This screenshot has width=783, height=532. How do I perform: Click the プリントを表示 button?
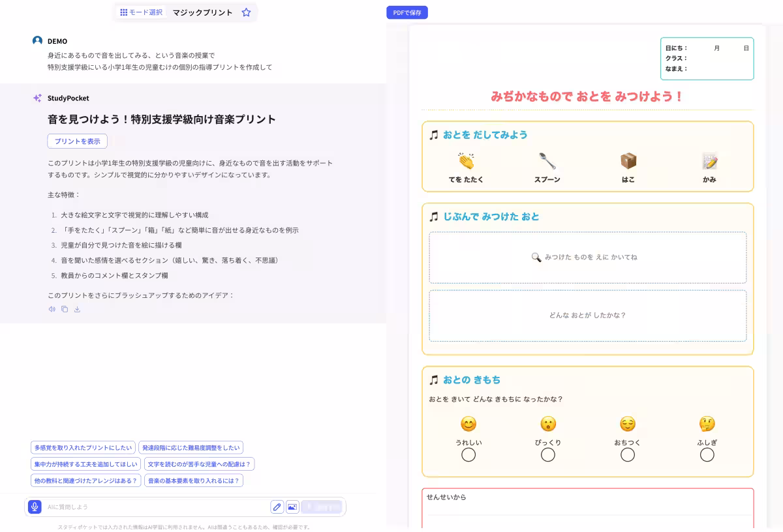click(x=77, y=141)
